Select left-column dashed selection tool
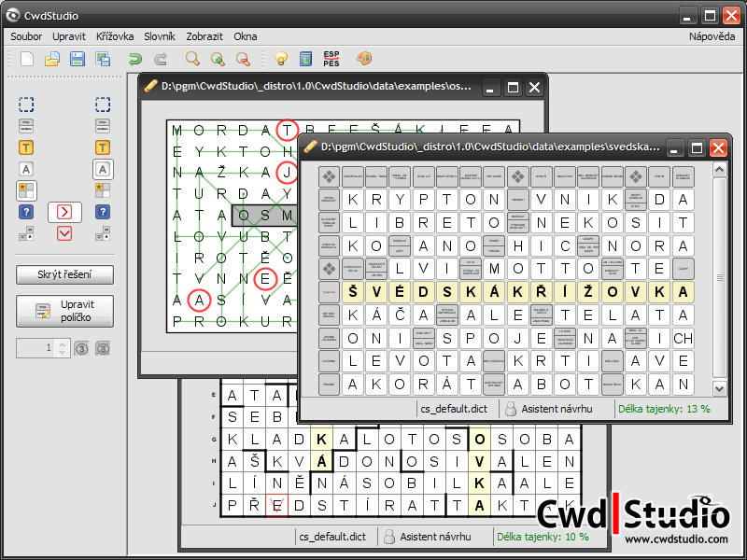 26,105
